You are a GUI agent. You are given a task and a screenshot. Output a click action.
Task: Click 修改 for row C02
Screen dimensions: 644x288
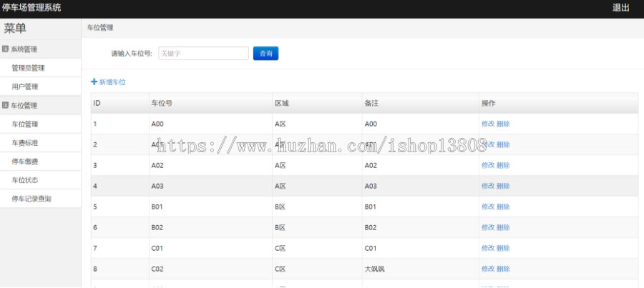pos(488,269)
